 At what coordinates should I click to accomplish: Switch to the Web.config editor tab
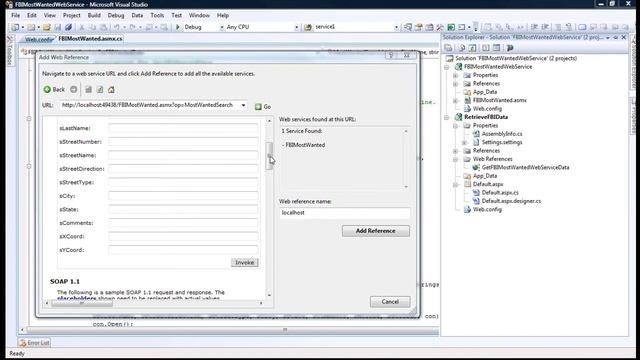coord(38,39)
